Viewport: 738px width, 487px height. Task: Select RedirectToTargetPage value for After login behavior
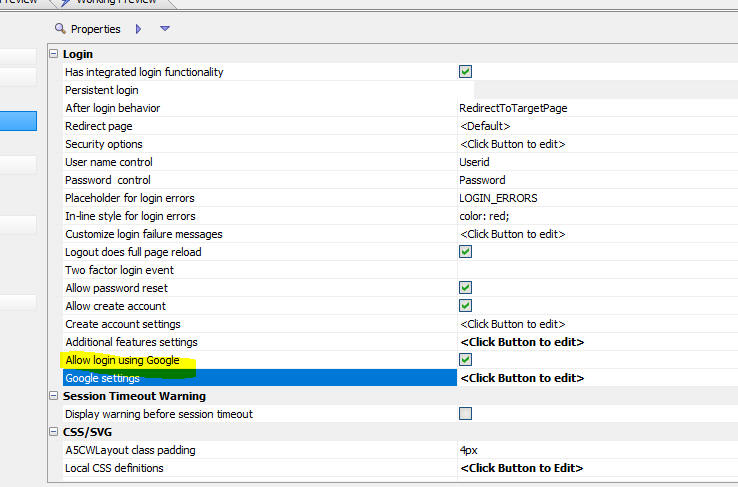513,108
